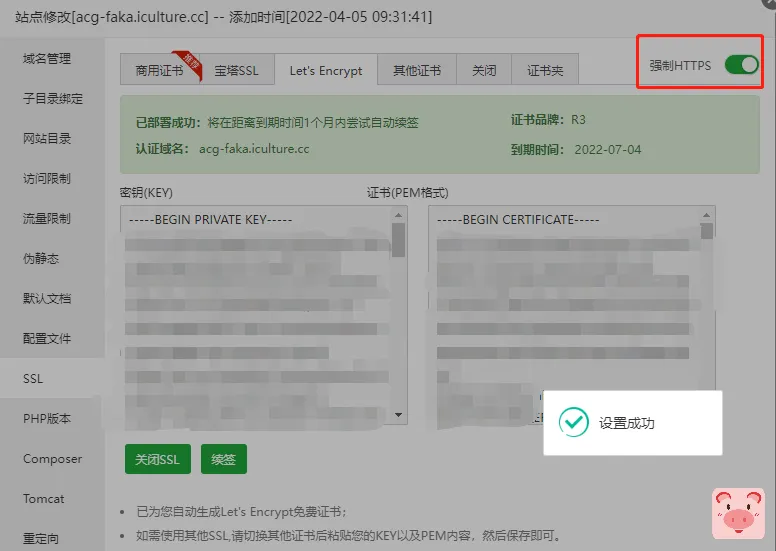776x551 pixels.
Task: Click the 已为您自动生成Let's Encrypt免费证书 note
Action: 242,512
